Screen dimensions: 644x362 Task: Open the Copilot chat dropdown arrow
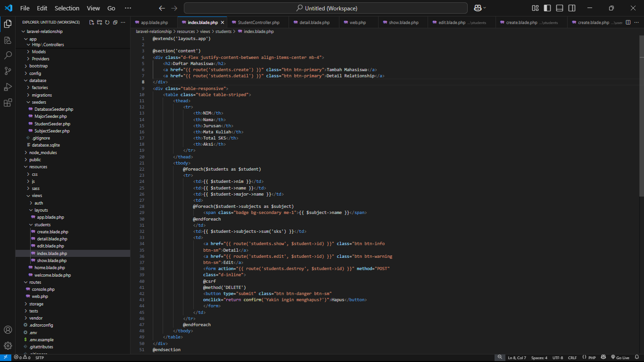(485, 8)
